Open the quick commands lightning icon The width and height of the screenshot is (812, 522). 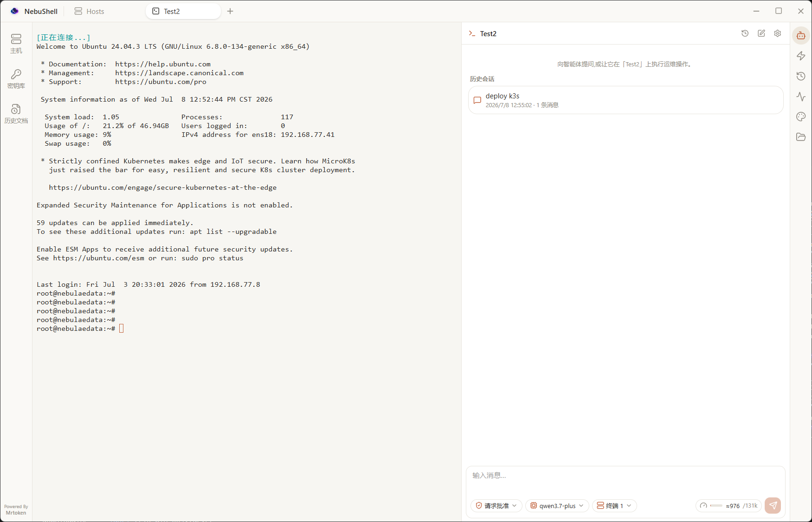(801, 56)
